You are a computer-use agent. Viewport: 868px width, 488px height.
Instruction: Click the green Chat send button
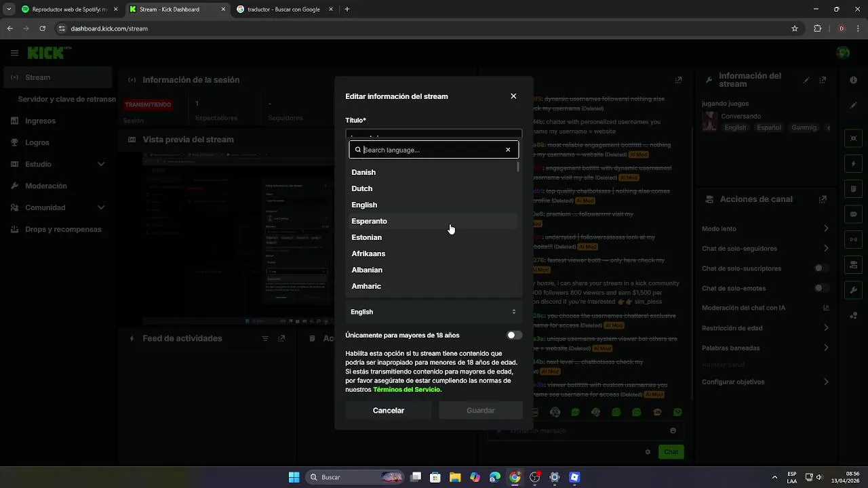click(671, 451)
